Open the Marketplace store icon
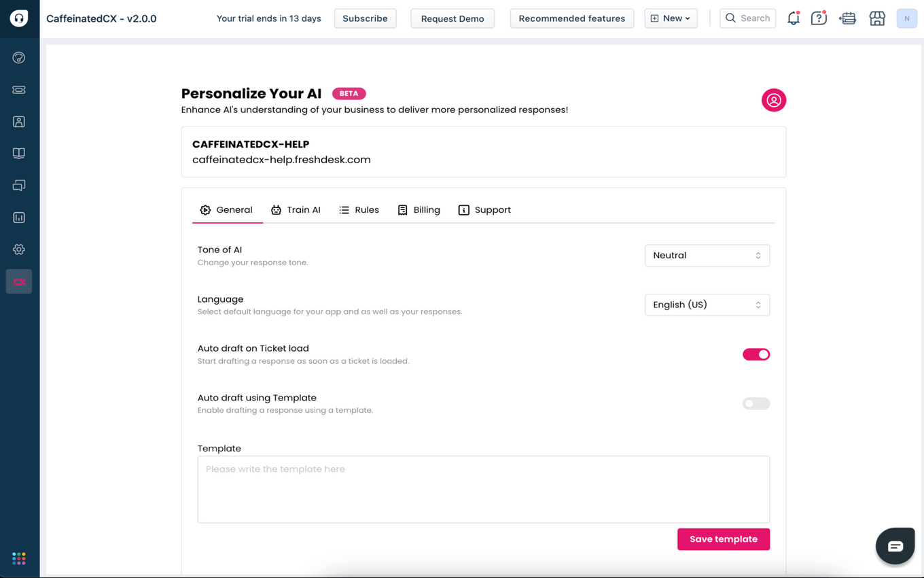The height and width of the screenshot is (578, 924). [877, 18]
